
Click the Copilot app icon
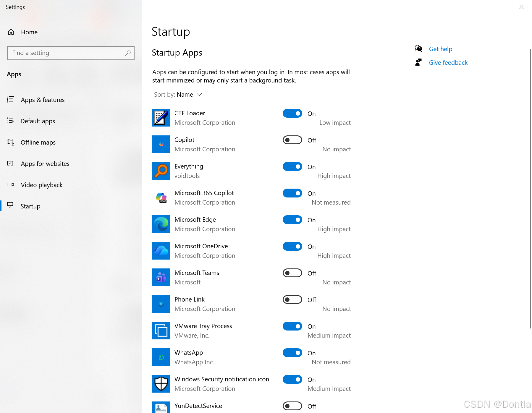point(161,144)
